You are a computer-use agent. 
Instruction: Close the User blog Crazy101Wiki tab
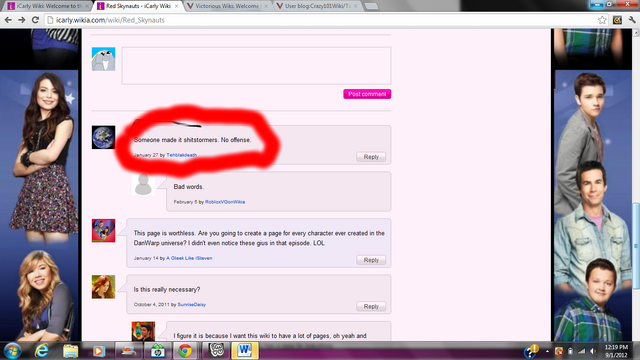point(356,6)
